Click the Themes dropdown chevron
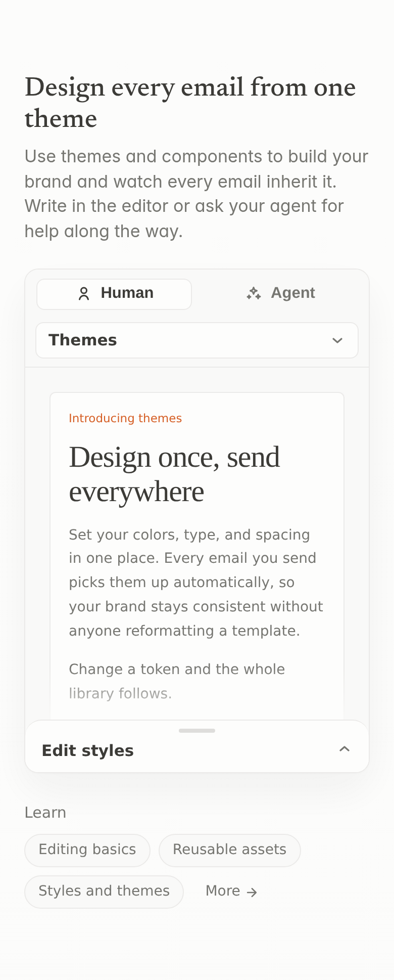The height and width of the screenshot is (980, 394). click(337, 340)
